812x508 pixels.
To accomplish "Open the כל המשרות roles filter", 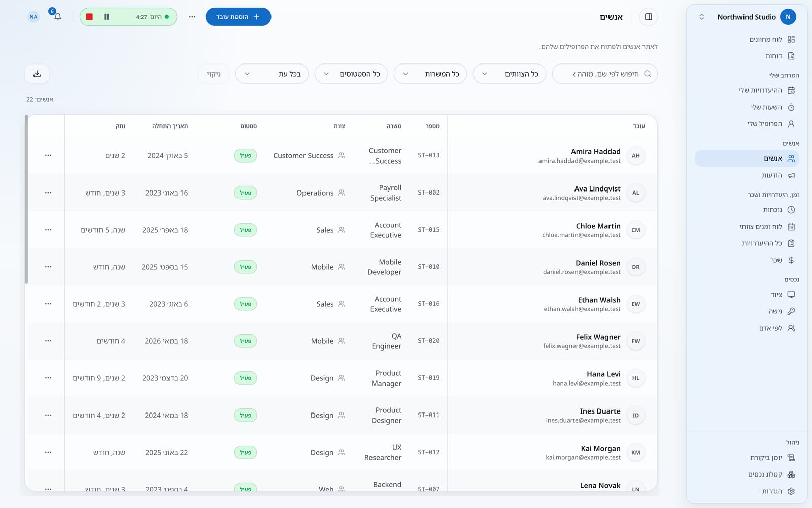I will click(x=430, y=74).
